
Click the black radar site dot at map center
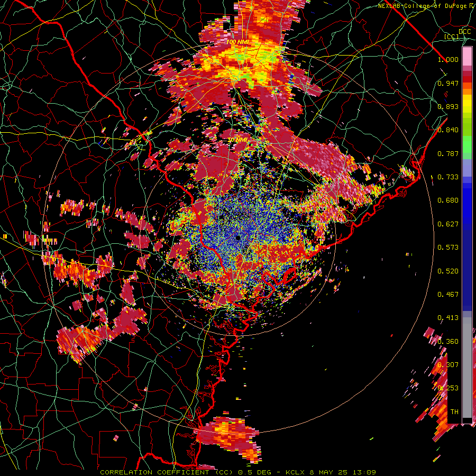[x=238, y=237]
